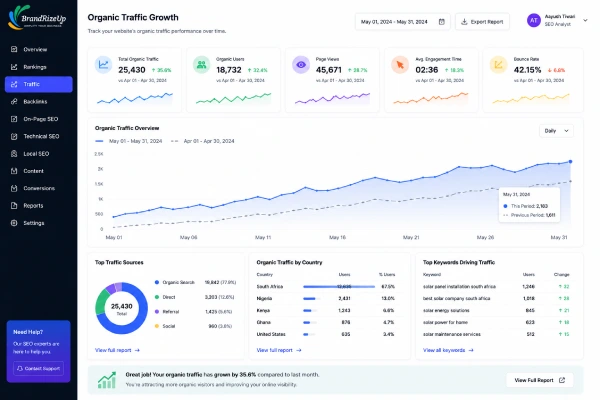The width and height of the screenshot is (600, 400).
Task: Open the May 01 - May 31 date picker
Action: (x=403, y=22)
